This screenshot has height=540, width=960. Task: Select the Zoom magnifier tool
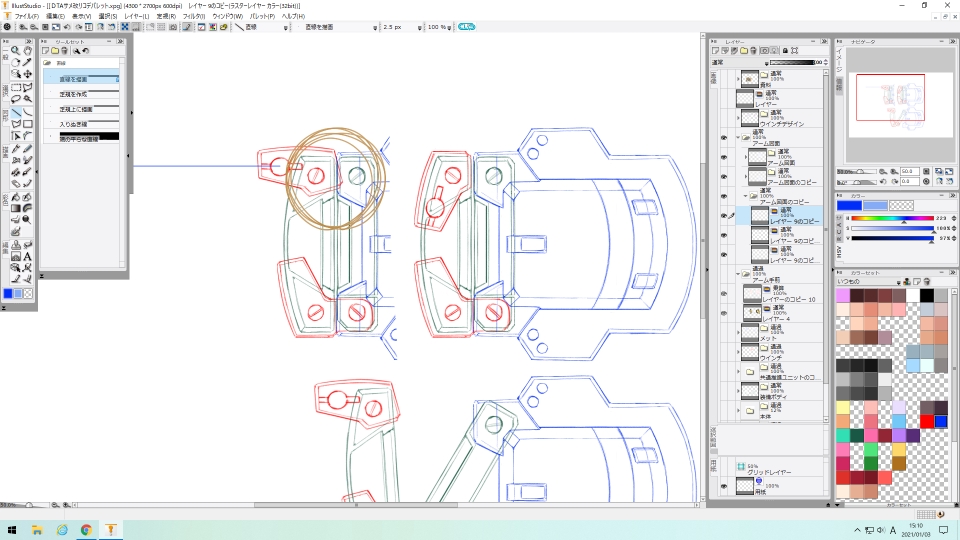point(16,51)
